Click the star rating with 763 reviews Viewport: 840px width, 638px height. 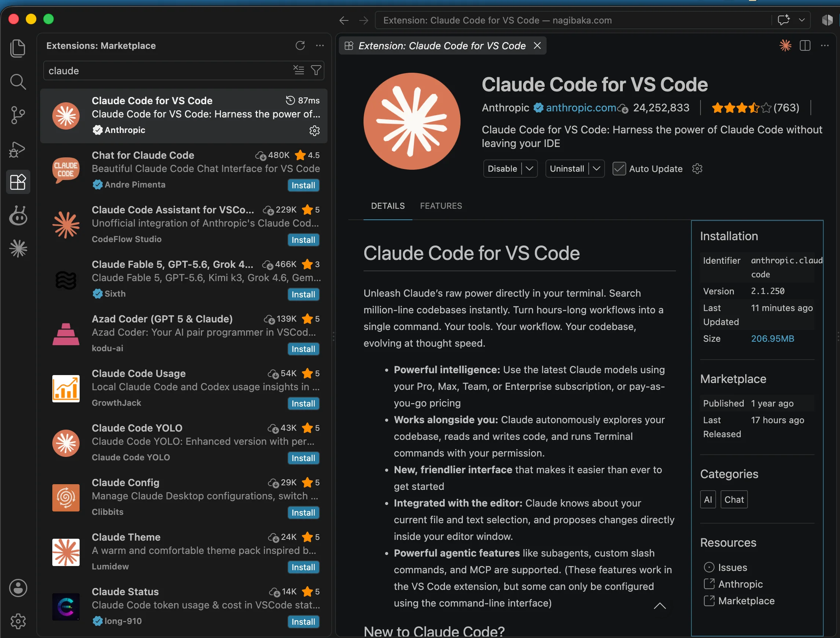click(755, 108)
